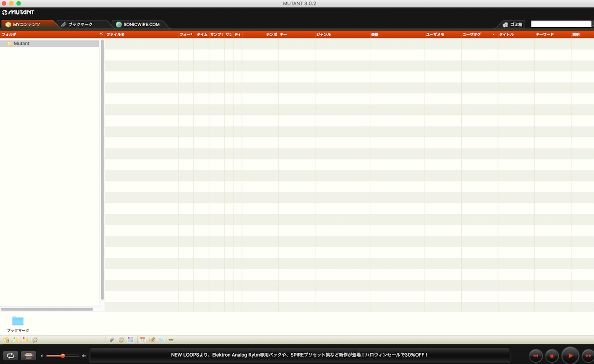Click the blue list view icon
The height and width of the screenshot is (364, 594).
point(161,340)
